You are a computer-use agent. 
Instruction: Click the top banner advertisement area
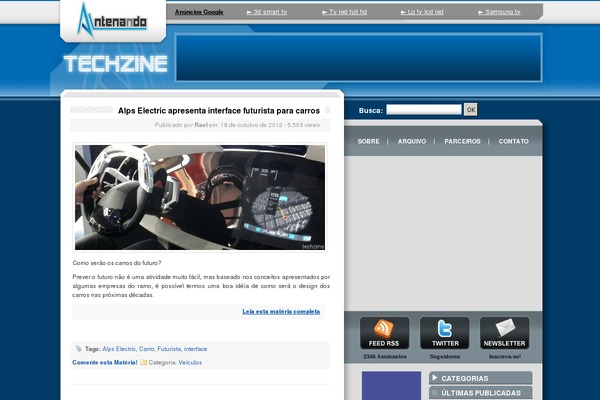point(359,57)
